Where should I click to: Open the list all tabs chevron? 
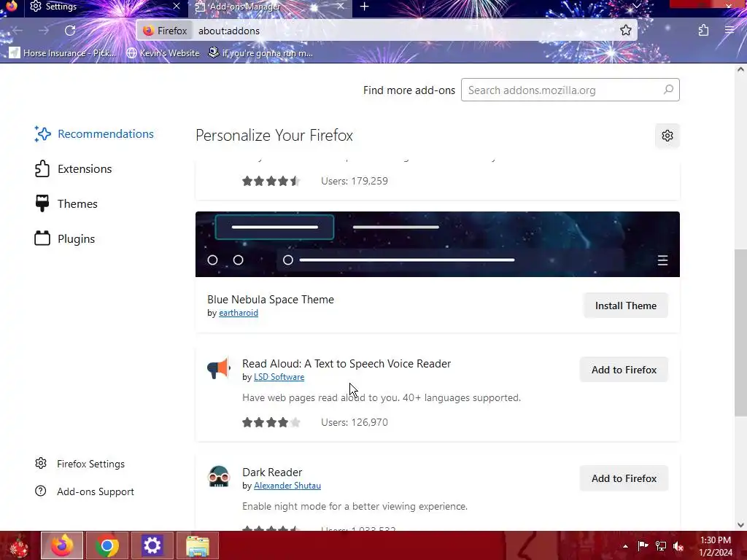pos(636,6)
